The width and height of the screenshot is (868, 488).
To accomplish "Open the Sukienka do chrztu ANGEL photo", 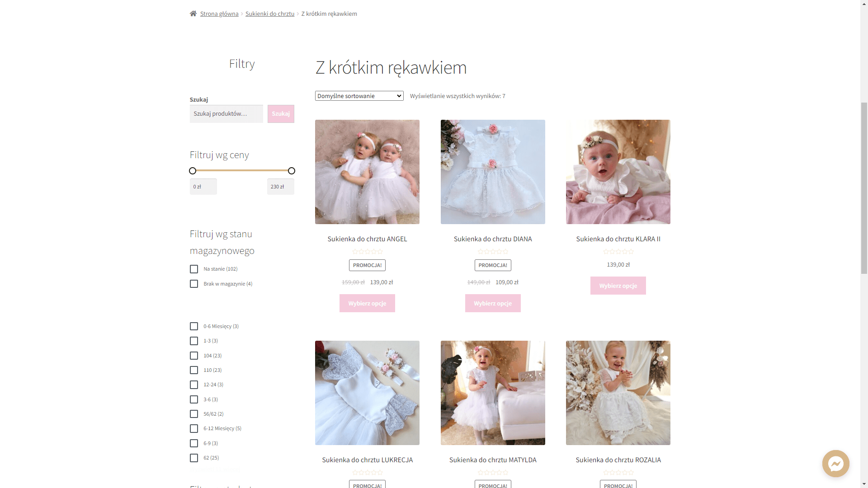I will click(x=367, y=172).
